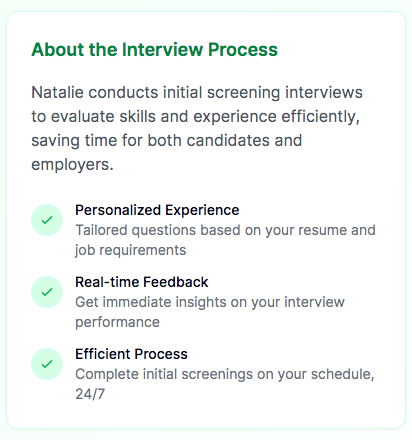Click the Natalie conducts initial screening paragraph

pyautogui.click(x=197, y=128)
